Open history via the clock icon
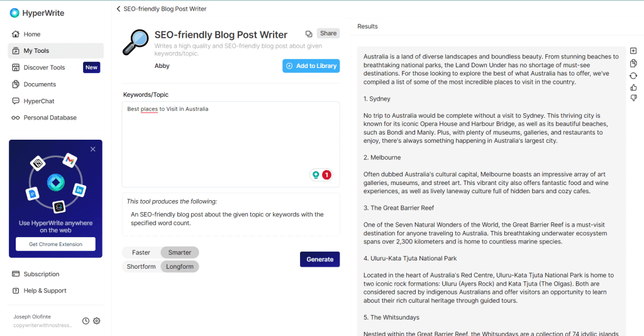The width and height of the screenshot is (644, 336). pos(86,321)
